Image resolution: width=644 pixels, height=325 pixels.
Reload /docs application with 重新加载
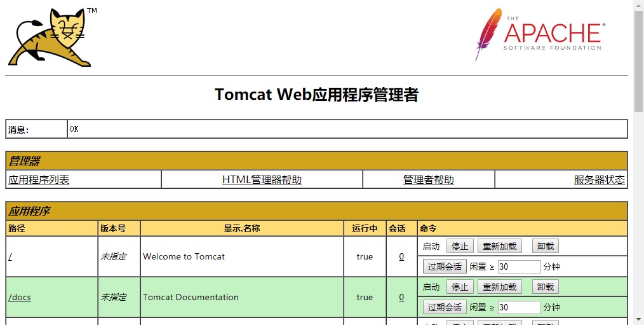click(x=500, y=287)
